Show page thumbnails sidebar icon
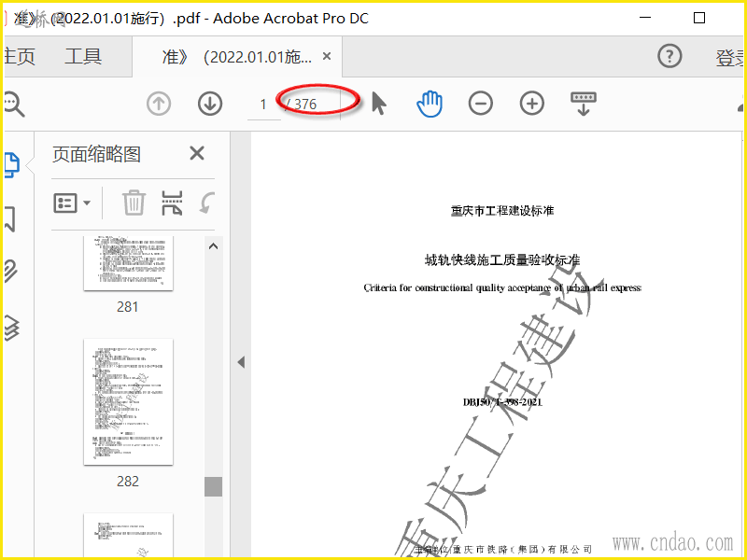 click(x=12, y=165)
